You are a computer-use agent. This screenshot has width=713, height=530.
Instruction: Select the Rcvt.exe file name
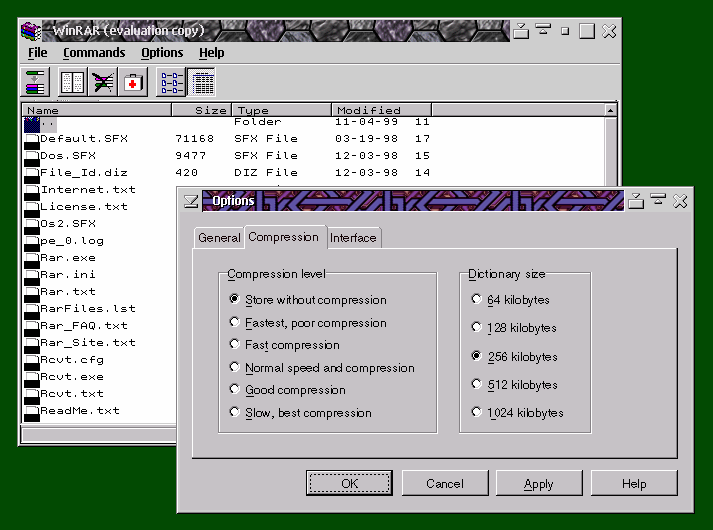tap(72, 376)
